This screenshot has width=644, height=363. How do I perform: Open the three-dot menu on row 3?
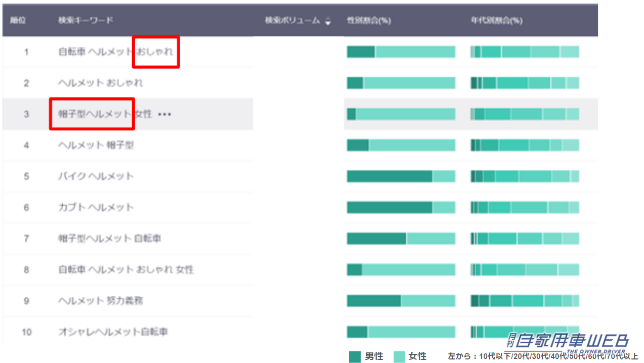tap(164, 114)
